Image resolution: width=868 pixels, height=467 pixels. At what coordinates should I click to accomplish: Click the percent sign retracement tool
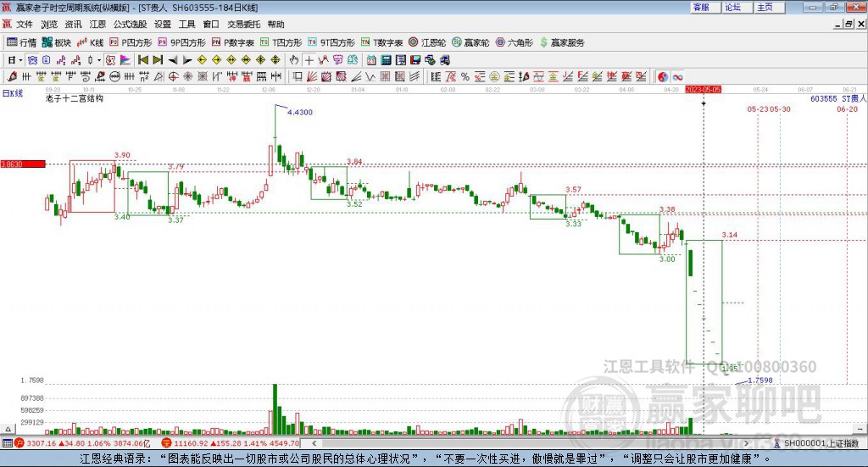(x=465, y=76)
